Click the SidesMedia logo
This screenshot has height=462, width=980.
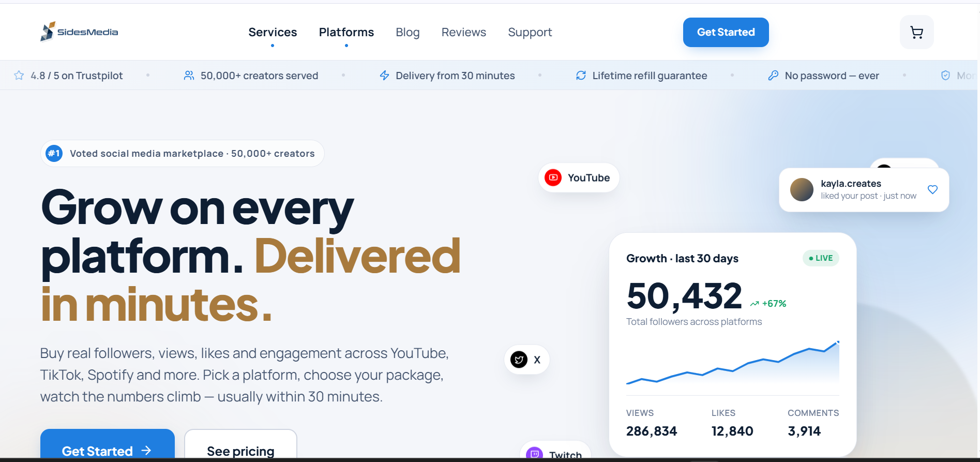[79, 32]
